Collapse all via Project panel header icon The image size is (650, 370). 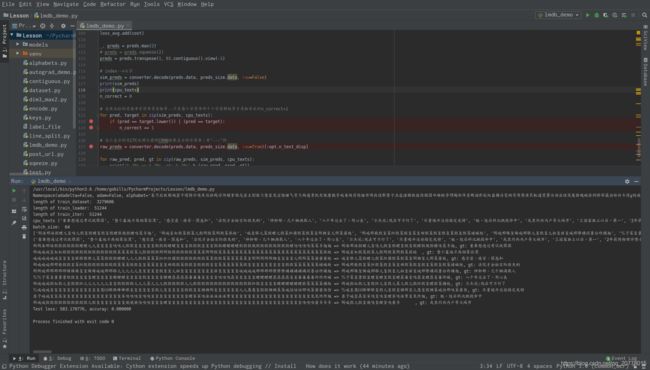tap(52, 26)
